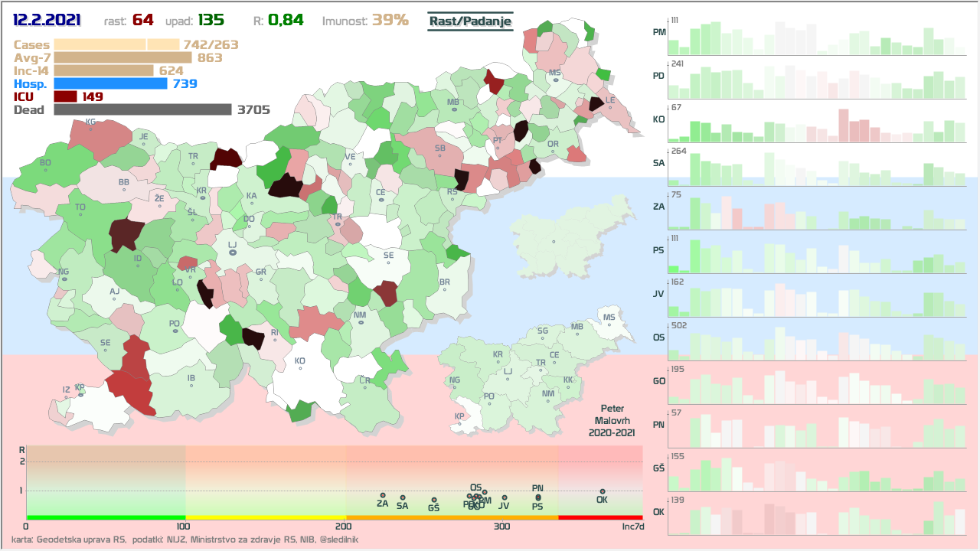Image resolution: width=980 pixels, height=551 pixels.
Task: Click the Rast/Padanje button
Action: tap(469, 21)
